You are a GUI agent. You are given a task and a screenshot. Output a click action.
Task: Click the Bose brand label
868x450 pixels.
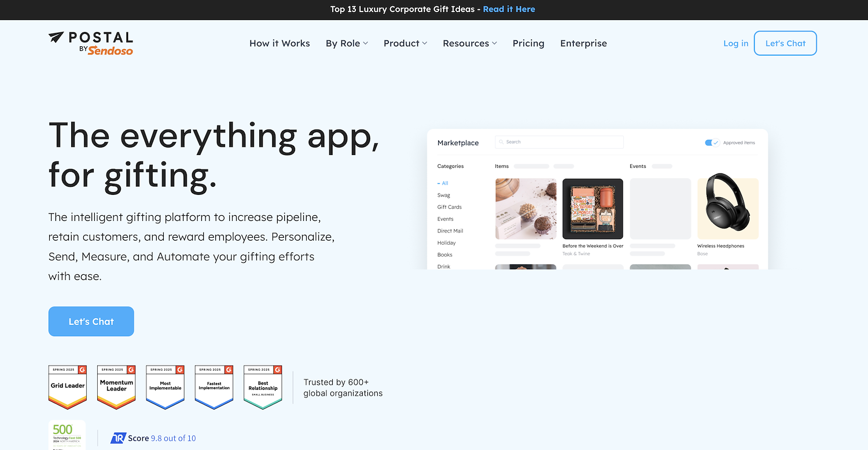point(703,254)
